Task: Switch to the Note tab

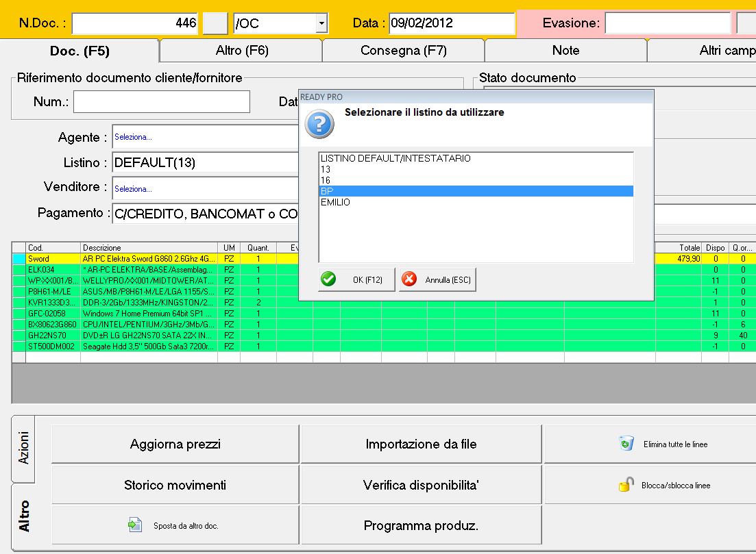Action: 565,50
